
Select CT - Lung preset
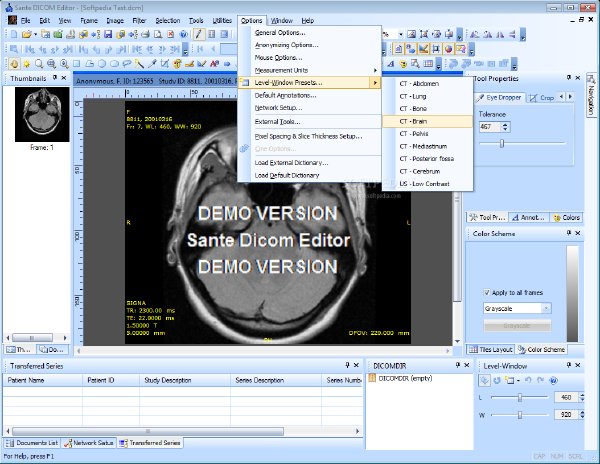427,96
